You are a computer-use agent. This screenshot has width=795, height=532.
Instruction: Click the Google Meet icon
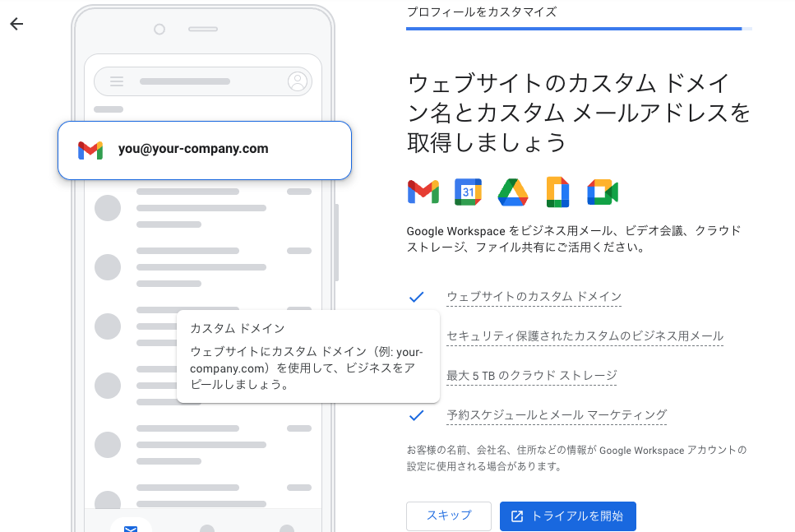click(x=603, y=192)
